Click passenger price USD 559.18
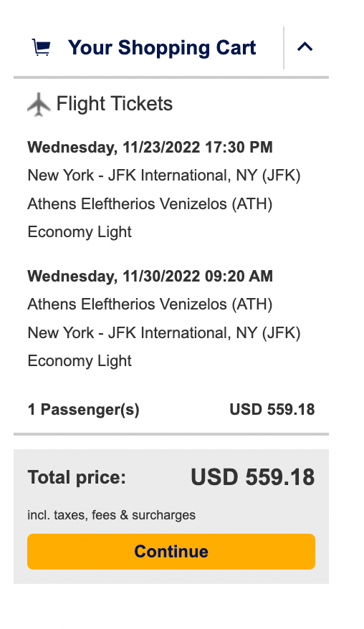The image size is (364, 629). (272, 410)
